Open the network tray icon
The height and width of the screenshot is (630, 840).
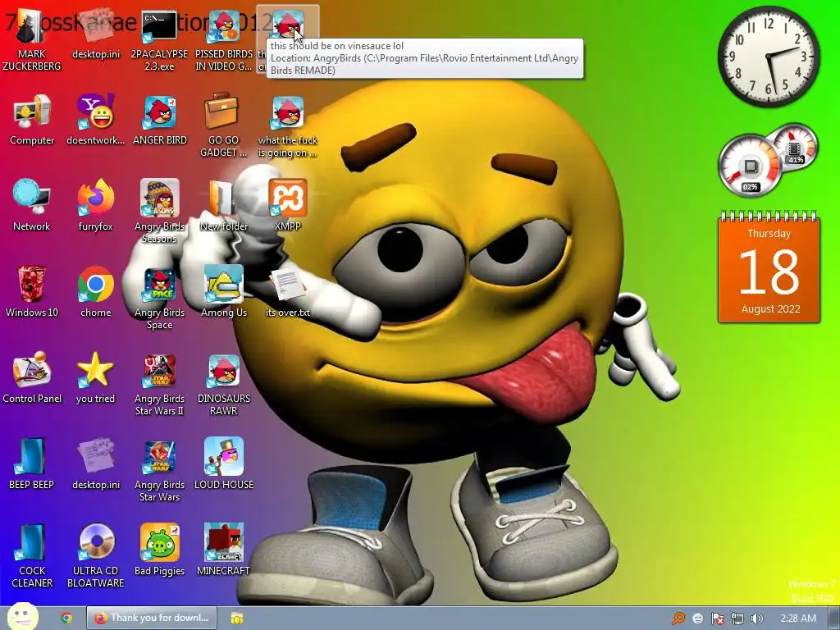tap(737, 619)
